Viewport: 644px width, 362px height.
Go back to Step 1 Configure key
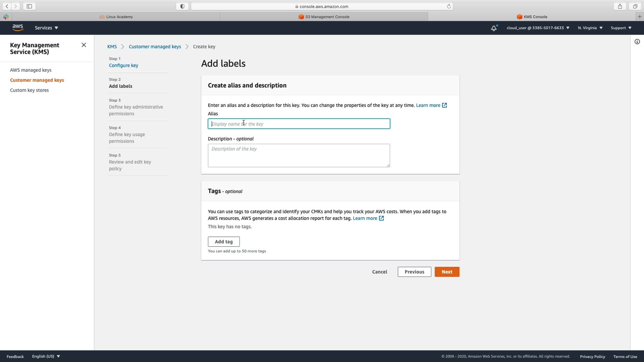pyautogui.click(x=124, y=66)
